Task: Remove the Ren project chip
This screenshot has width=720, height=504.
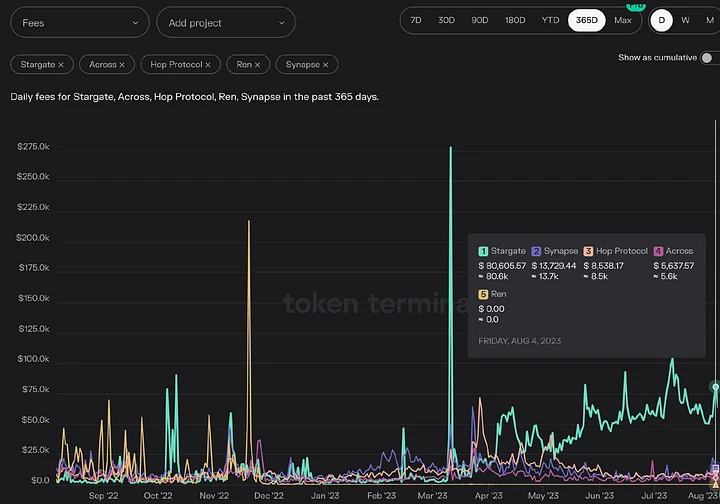Action: pyautogui.click(x=257, y=64)
